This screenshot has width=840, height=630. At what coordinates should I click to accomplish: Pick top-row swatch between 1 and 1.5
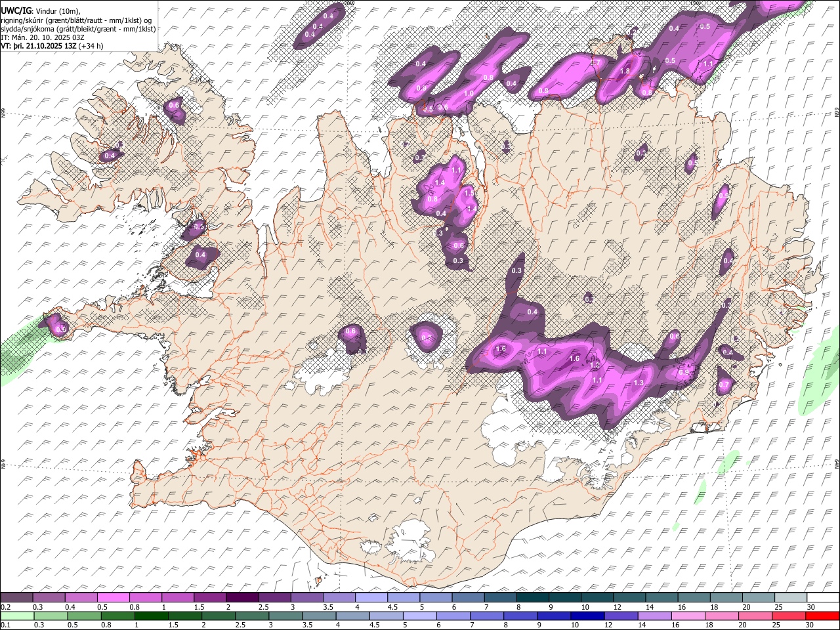click(x=177, y=598)
